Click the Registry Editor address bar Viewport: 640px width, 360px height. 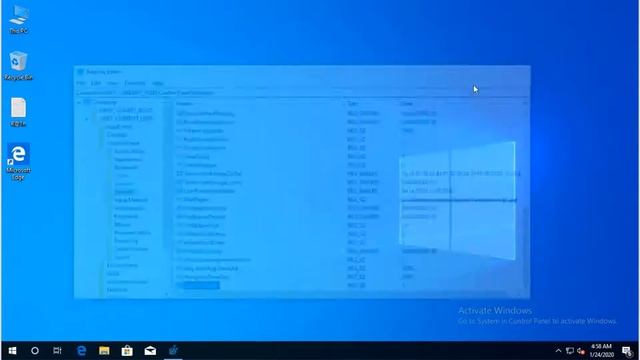302,93
